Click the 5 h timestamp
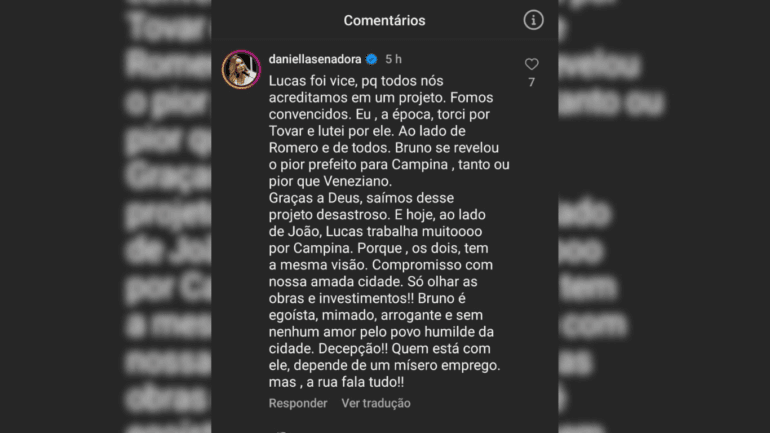The height and width of the screenshot is (433, 770). pyautogui.click(x=393, y=59)
